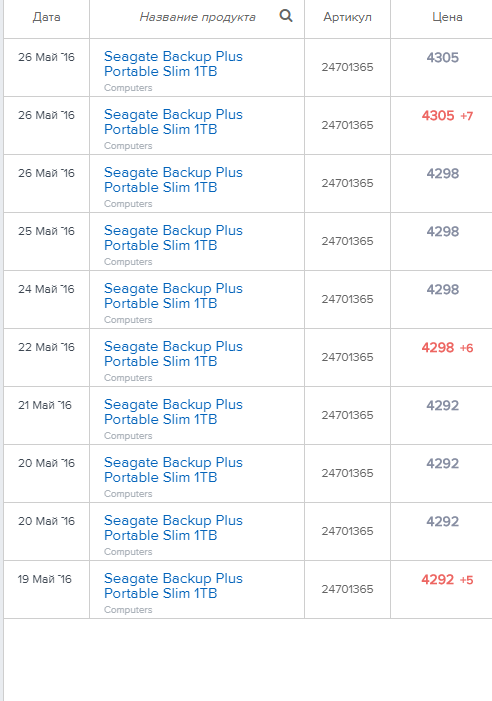This screenshot has height=701, width=492.
Task: Open Seagate link dated 24 Май '16
Action: pyautogui.click(x=173, y=296)
